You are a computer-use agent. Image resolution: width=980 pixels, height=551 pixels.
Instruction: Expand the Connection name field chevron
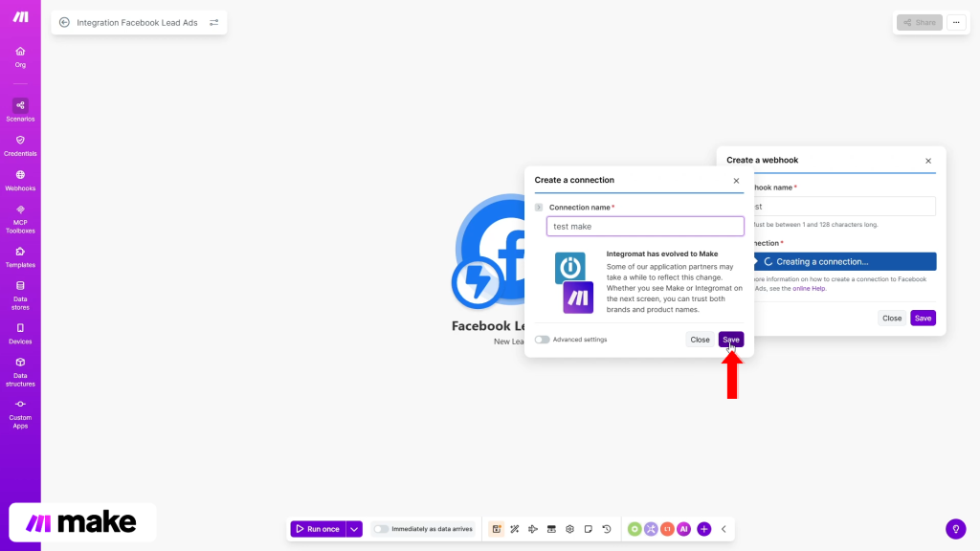tap(539, 208)
